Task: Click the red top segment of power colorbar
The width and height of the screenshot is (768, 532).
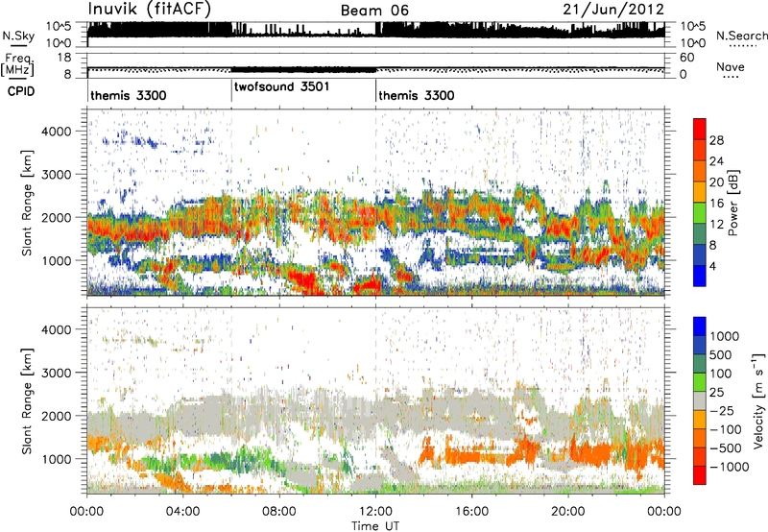Action: pyautogui.click(x=700, y=129)
